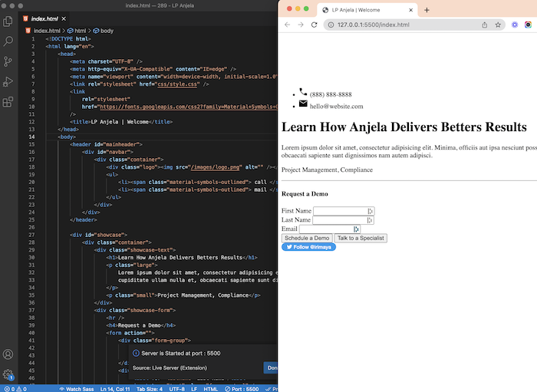Click the mail icon on the web page
This screenshot has height=392, width=537.
(303, 104)
